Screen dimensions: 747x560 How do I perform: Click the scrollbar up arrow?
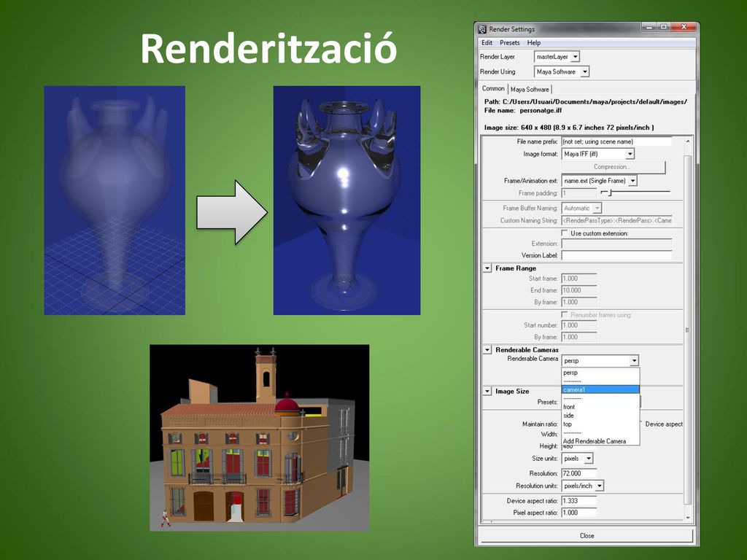pyautogui.click(x=687, y=141)
